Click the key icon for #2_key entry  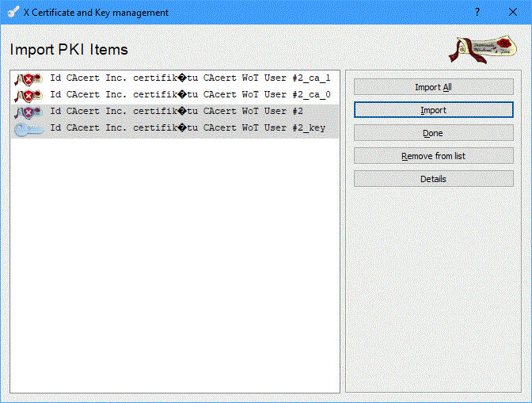(x=28, y=128)
